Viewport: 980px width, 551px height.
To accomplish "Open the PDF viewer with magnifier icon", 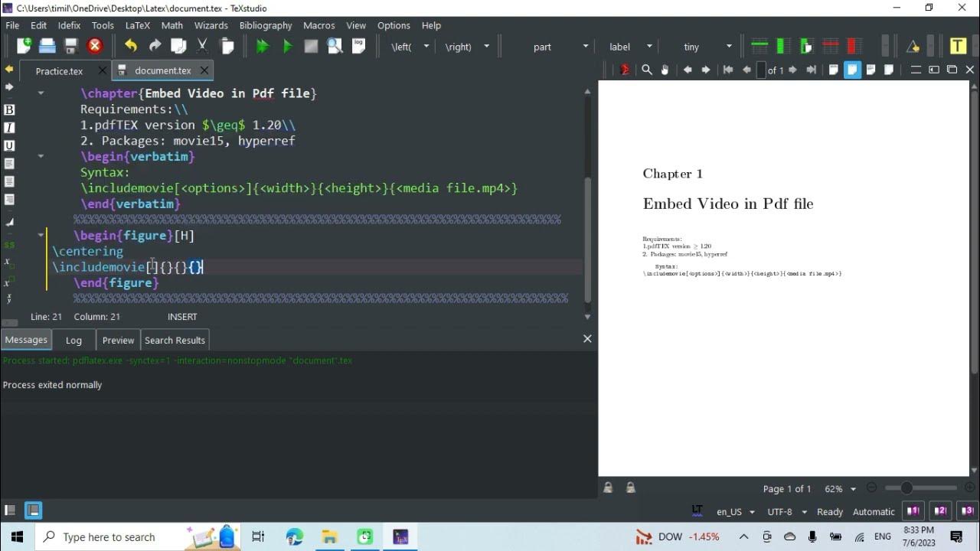I will point(335,46).
